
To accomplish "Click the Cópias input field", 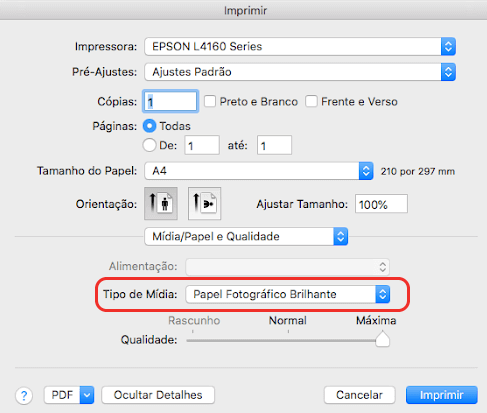I will point(171,101).
